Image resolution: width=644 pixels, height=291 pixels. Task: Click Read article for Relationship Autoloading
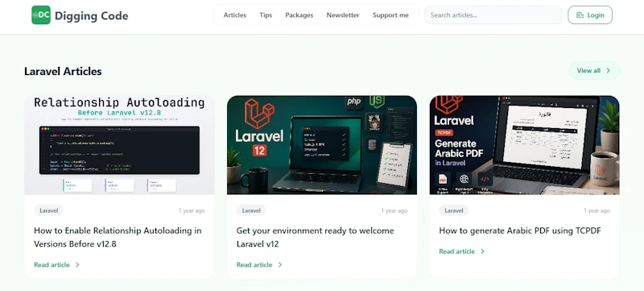pyautogui.click(x=56, y=264)
